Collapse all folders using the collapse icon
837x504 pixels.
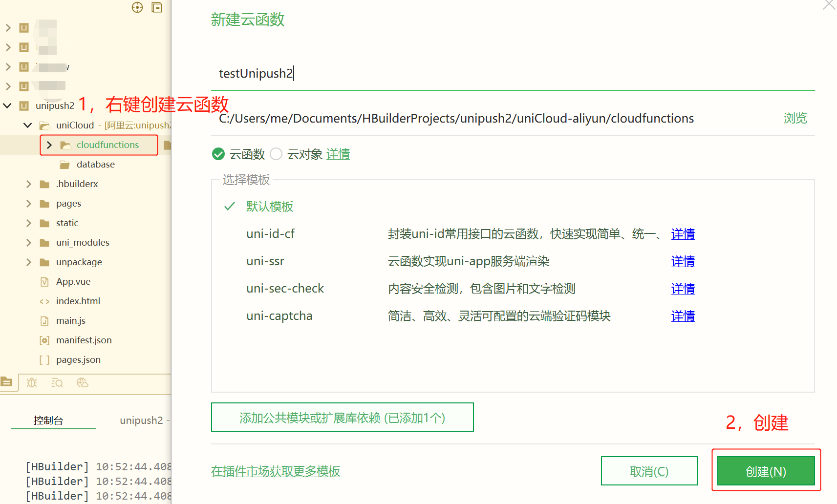tap(157, 7)
